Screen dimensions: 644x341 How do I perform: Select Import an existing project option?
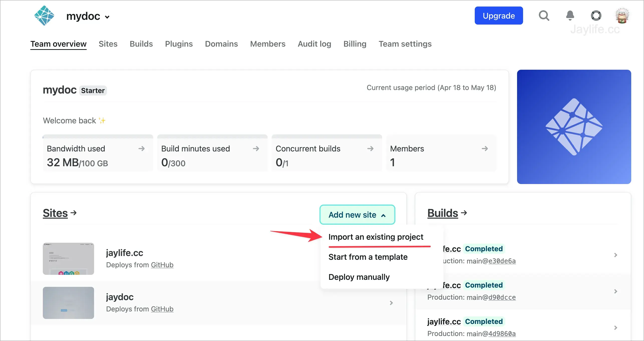pyautogui.click(x=376, y=237)
